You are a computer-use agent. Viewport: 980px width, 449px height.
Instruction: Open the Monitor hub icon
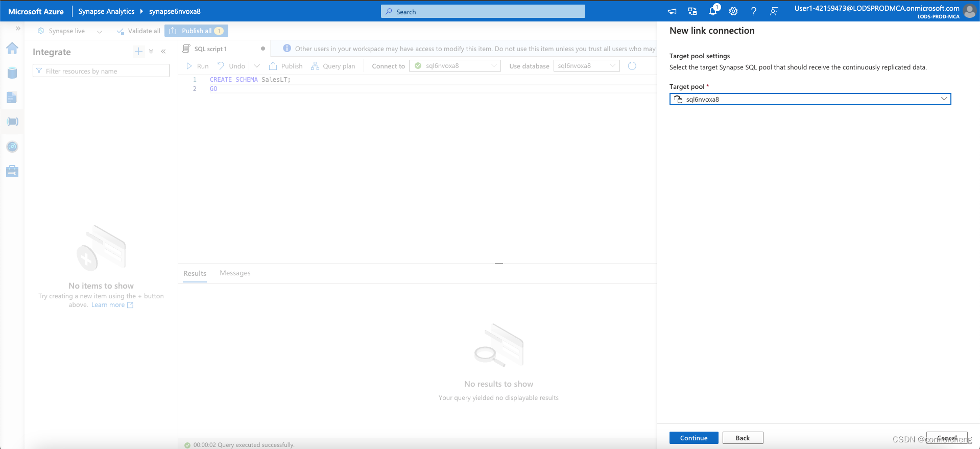[x=12, y=147]
